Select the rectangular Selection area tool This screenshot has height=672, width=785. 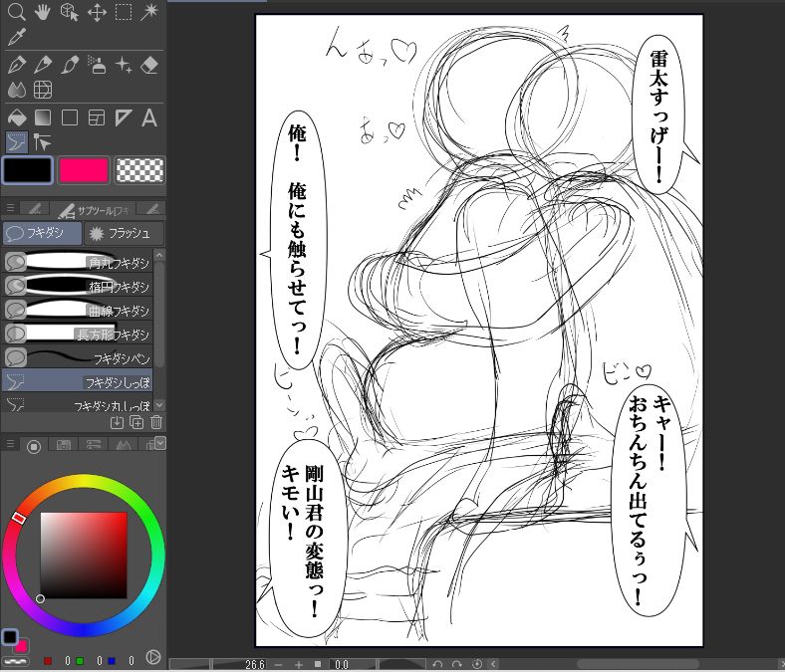click(124, 12)
